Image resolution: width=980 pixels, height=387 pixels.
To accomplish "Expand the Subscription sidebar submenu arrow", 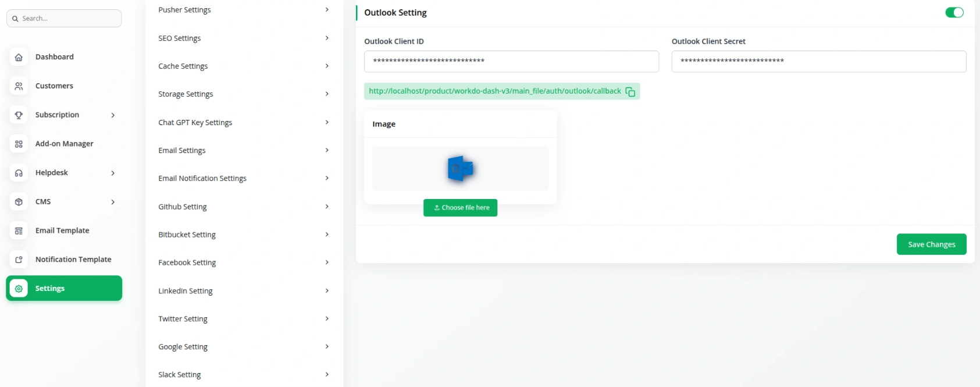I will (113, 115).
